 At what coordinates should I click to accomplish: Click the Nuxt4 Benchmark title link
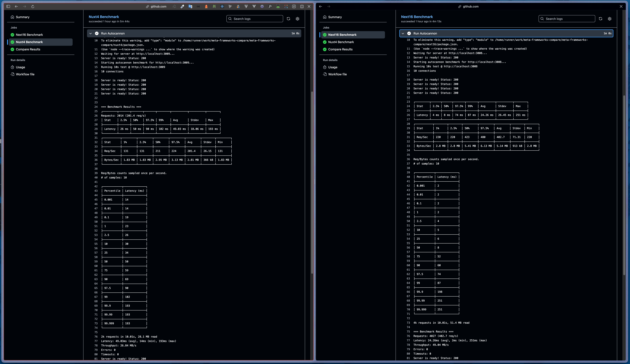tap(103, 17)
